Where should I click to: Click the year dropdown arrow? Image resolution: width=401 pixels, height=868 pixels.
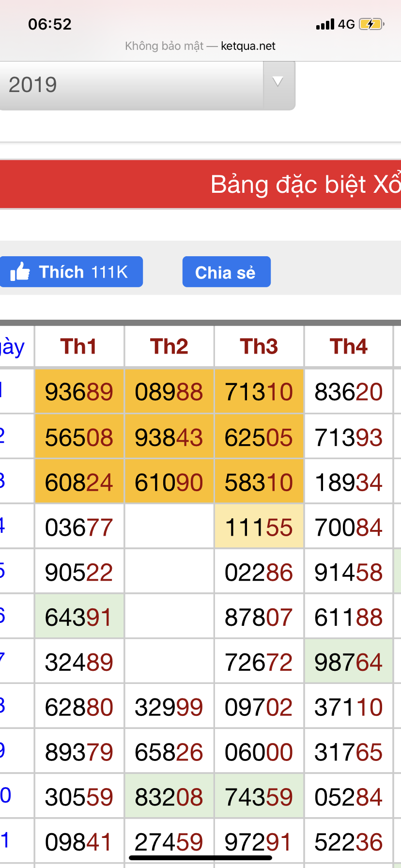[x=278, y=82]
